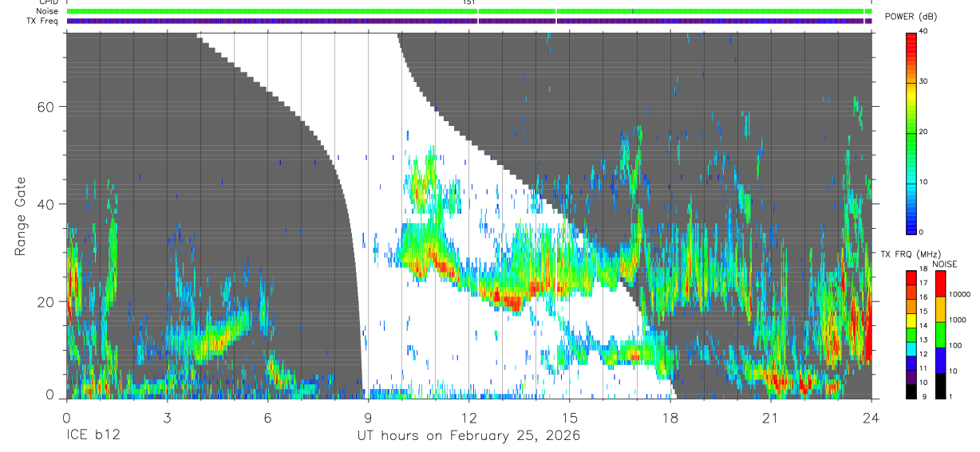This screenshot has width=980, height=452.
Task: Click the UT hours on February 25, 2026 title
Action: pyautogui.click(x=468, y=436)
